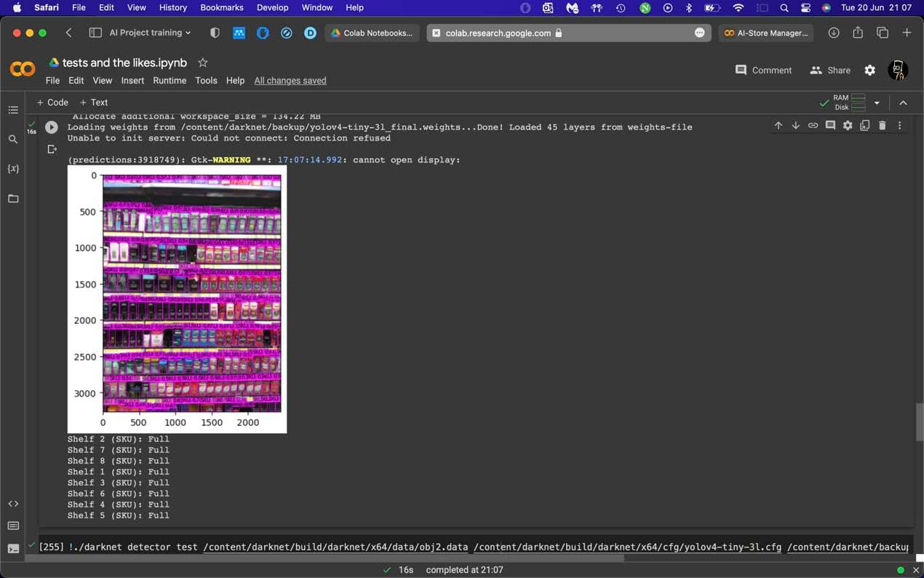
Task: Open the cell's three-dot actions menu
Action: (x=900, y=125)
